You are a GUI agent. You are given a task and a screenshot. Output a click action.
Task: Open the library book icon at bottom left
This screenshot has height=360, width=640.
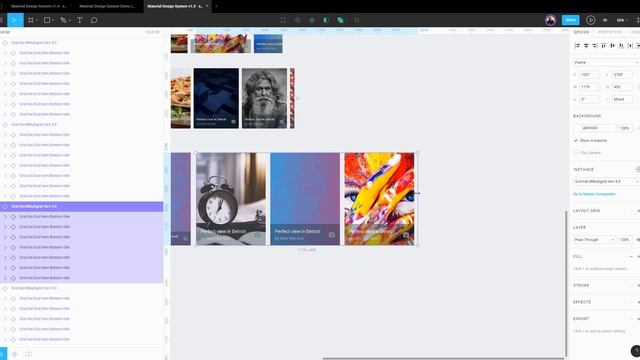28,354
